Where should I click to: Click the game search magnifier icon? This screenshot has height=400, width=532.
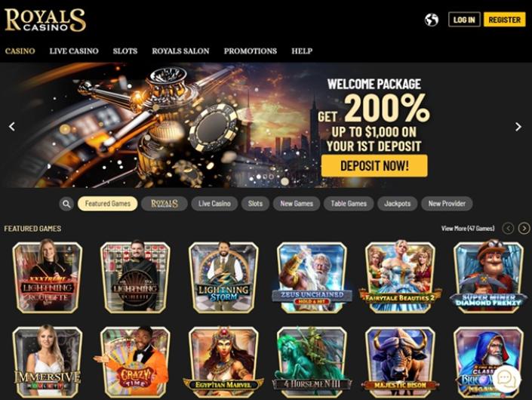pos(66,204)
